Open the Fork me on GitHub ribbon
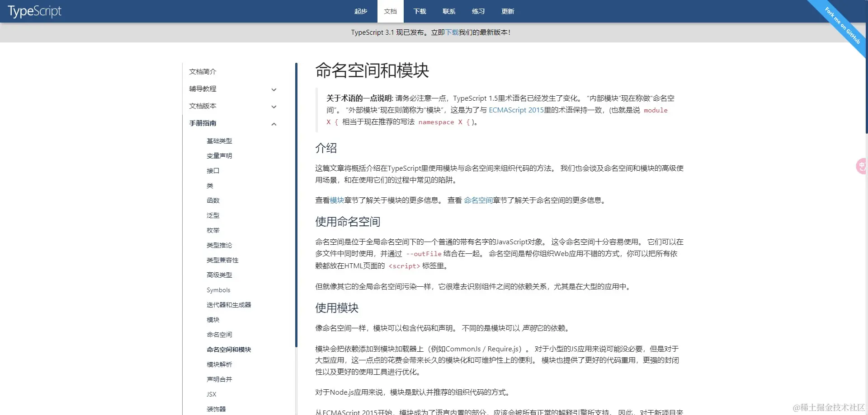868x415 pixels. click(842, 25)
